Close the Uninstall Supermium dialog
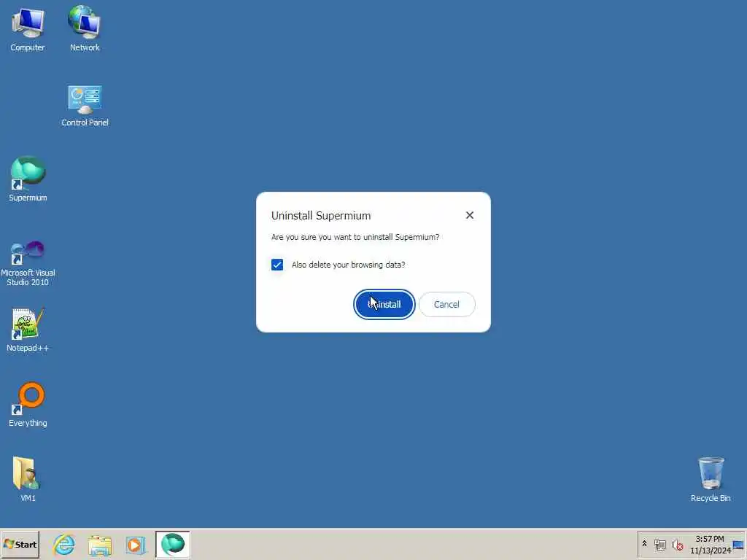 pyautogui.click(x=470, y=215)
